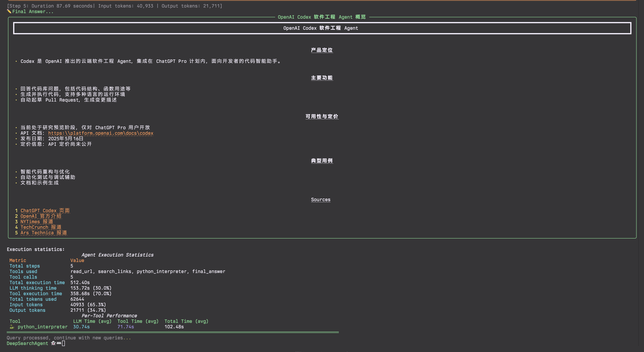Open the ChatGPT Codex 页面 source link
This screenshot has height=352, width=644.
[45, 211]
